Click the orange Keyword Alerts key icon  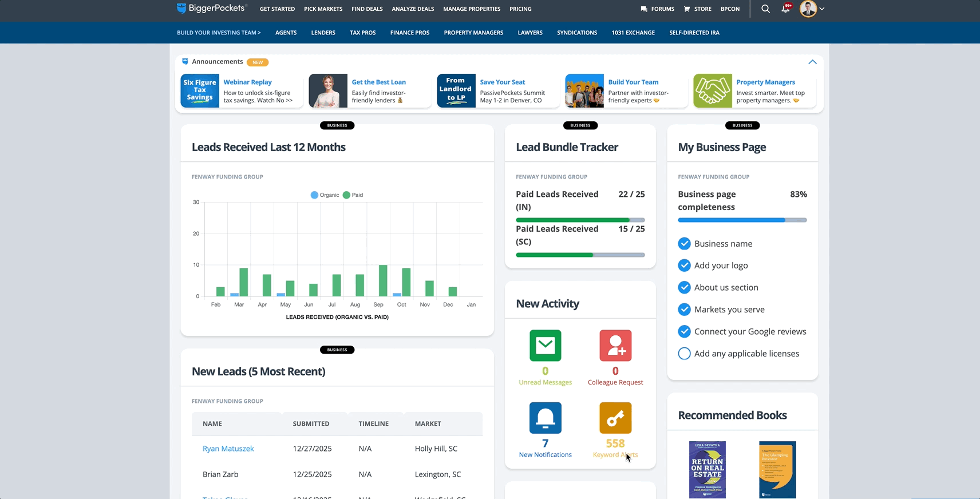pos(615,418)
